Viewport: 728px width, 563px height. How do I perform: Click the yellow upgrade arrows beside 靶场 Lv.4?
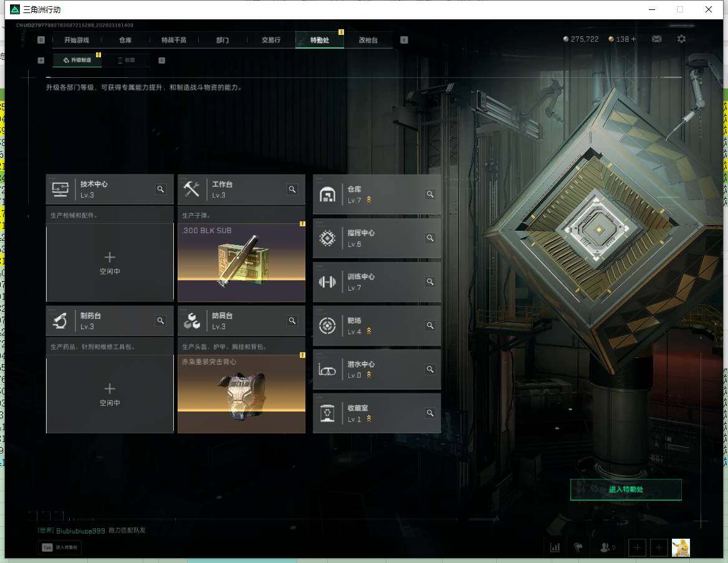click(x=369, y=330)
